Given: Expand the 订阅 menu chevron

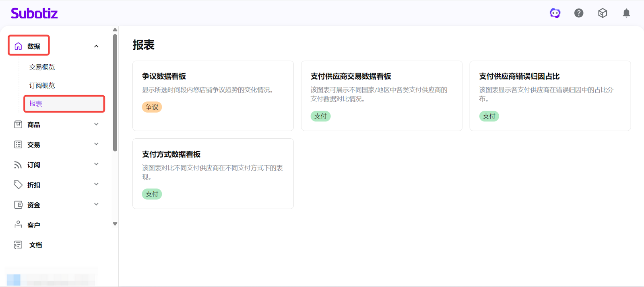Looking at the screenshot, I should click(96, 164).
